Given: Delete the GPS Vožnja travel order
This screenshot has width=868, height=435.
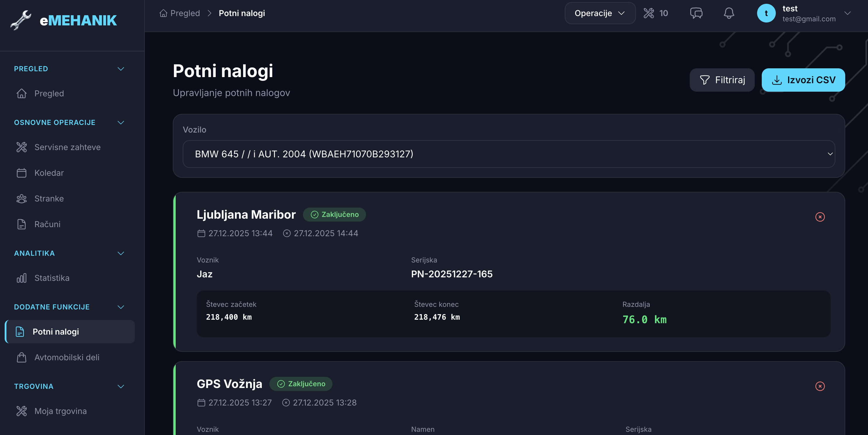Looking at the screenshot, I should [x=820, y=387].
